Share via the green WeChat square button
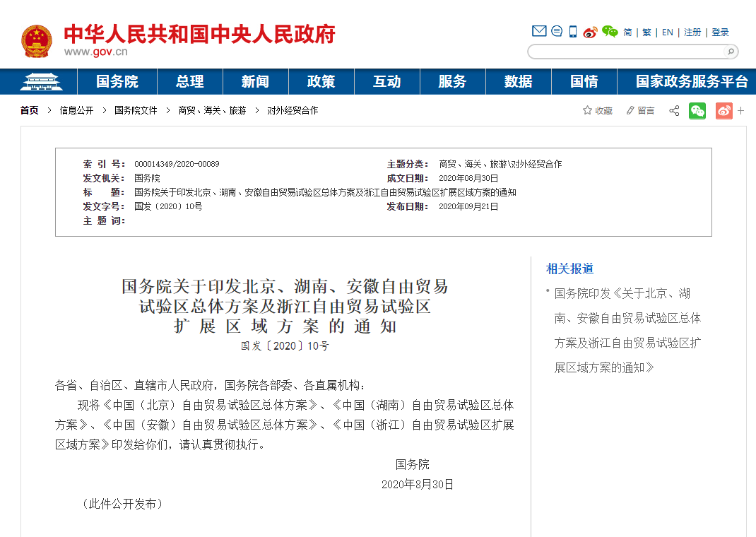This screenshot has height=537, width=756. click(697, 111)
